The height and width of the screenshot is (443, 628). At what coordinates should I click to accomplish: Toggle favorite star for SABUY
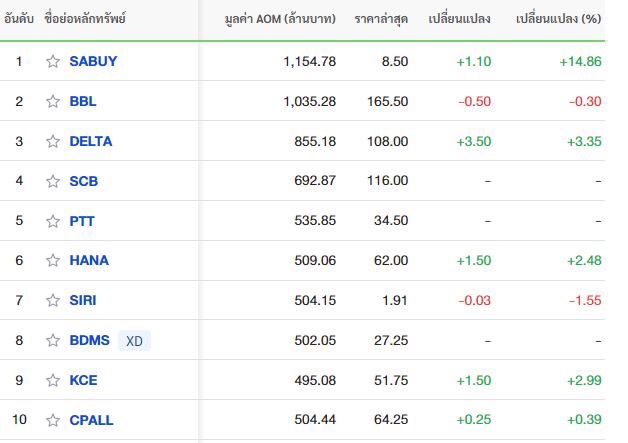coord(53,61)
